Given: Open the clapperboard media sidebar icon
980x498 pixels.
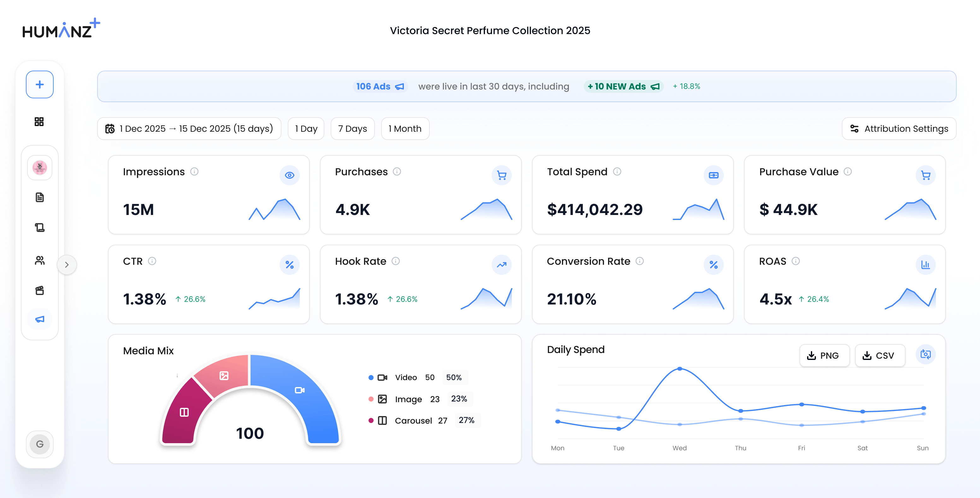Looking at the screenshot, I should click(39, 290).
